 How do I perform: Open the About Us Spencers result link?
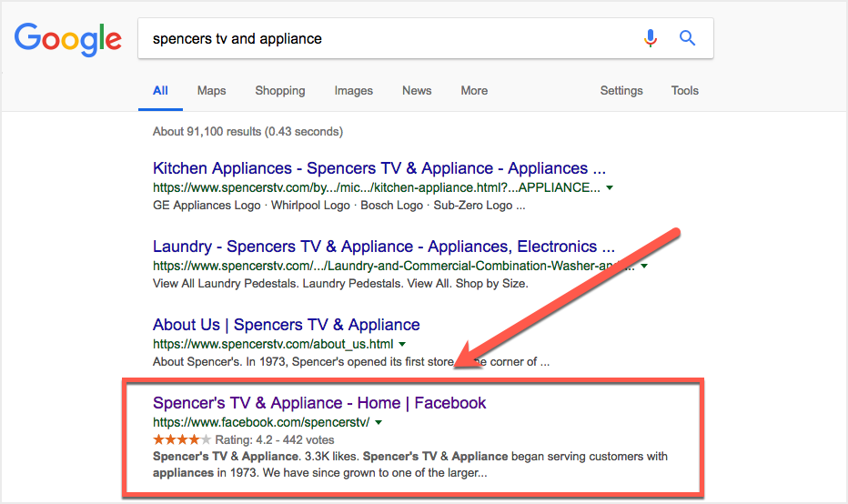(x=286, y=325)
